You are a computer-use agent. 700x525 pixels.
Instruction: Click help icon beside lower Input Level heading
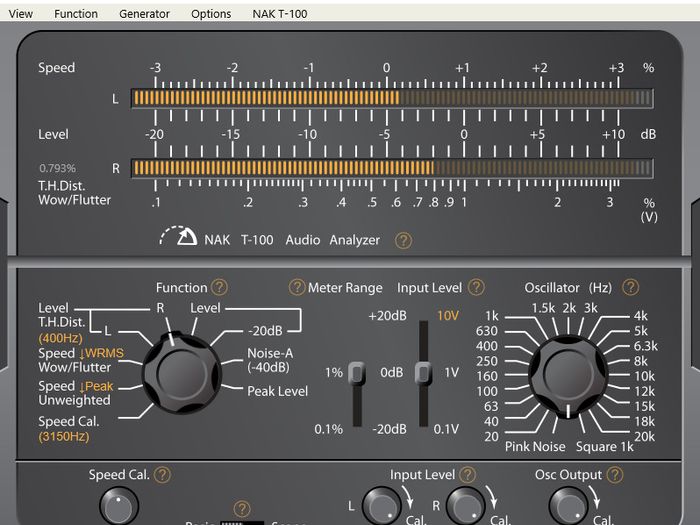pos(467,475)
